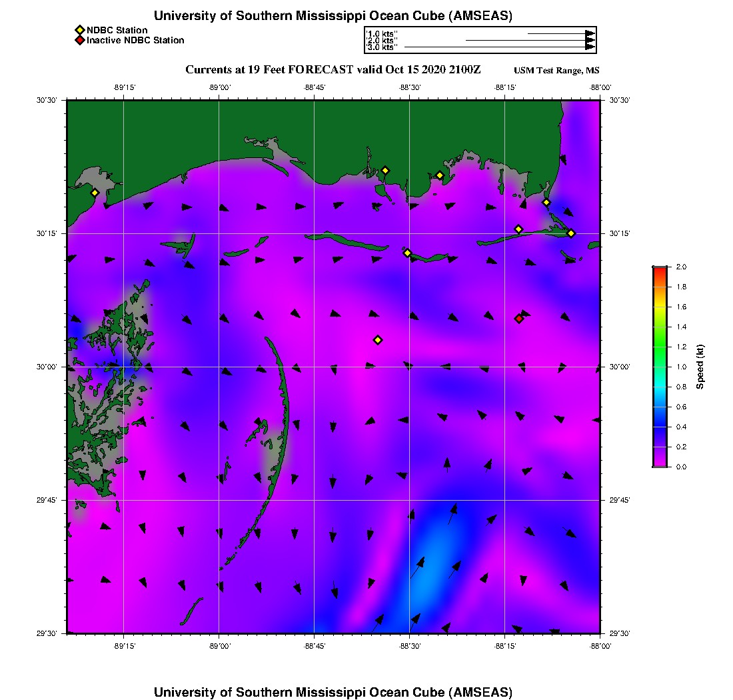
Task: Click the top Ocean Cube (AMSEAS) title
Action: pos(333,16)
